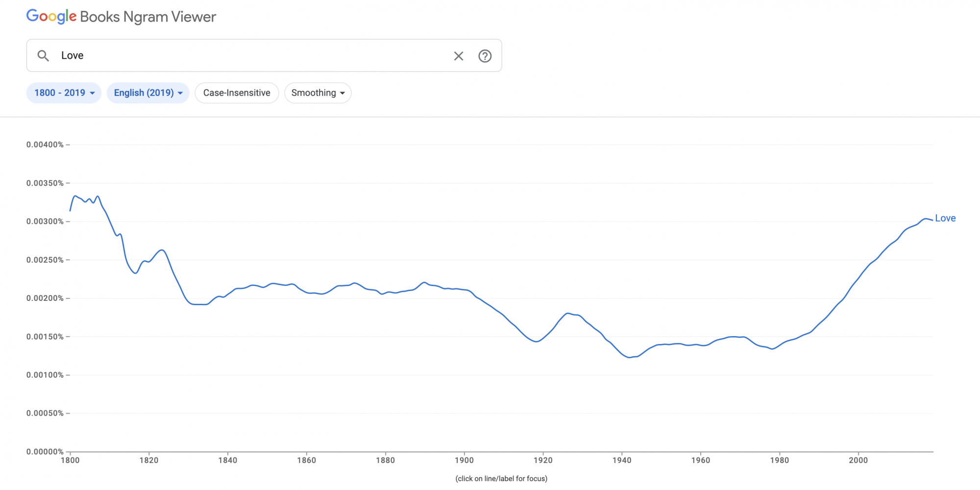Toggle the Case-Insensitive option
Screen dimensions: 980x490
(x=237, y=93)
